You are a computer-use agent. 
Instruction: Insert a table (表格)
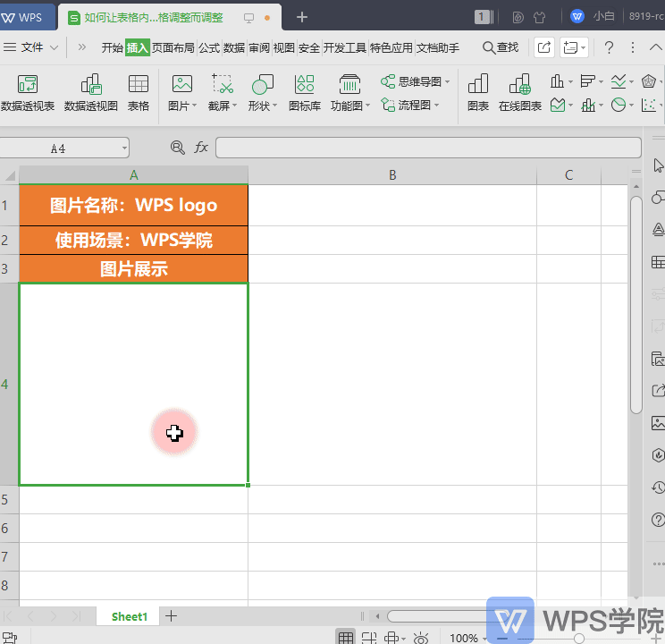coord(139,92)
